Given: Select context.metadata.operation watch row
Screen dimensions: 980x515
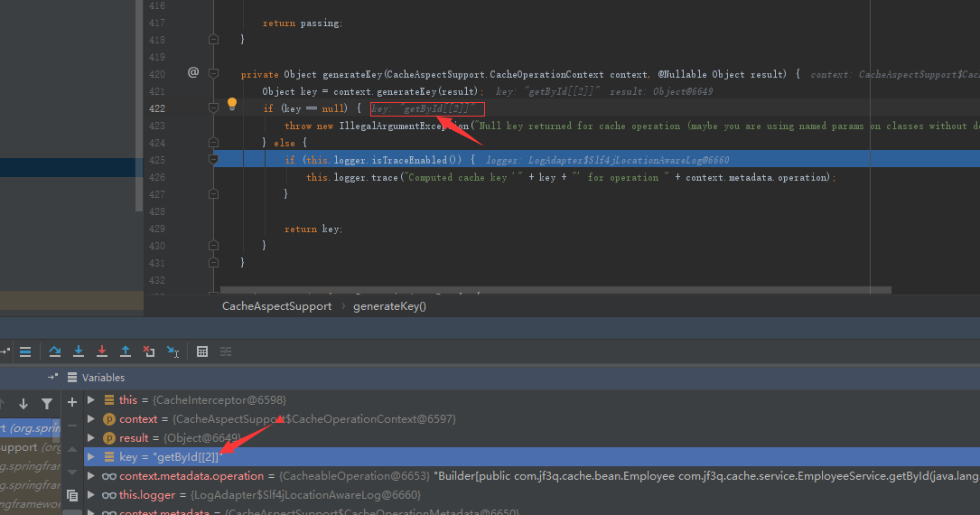Looking at the screenshot, I should point(532,476).
